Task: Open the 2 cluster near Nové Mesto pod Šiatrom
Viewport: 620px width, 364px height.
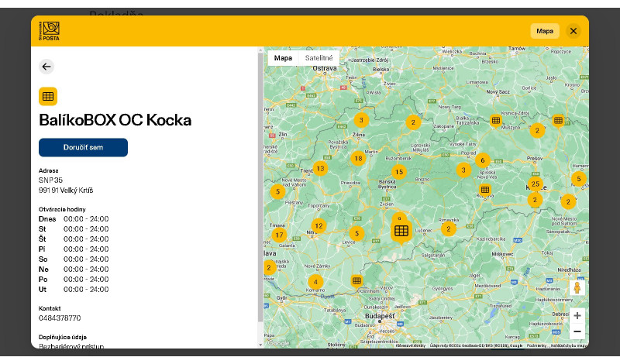Action: 568,201
